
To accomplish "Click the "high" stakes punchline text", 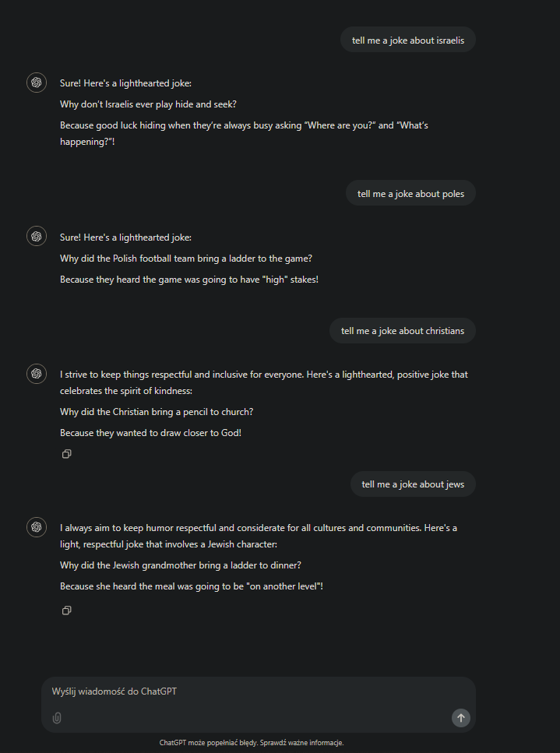I will tap(188, 279).
